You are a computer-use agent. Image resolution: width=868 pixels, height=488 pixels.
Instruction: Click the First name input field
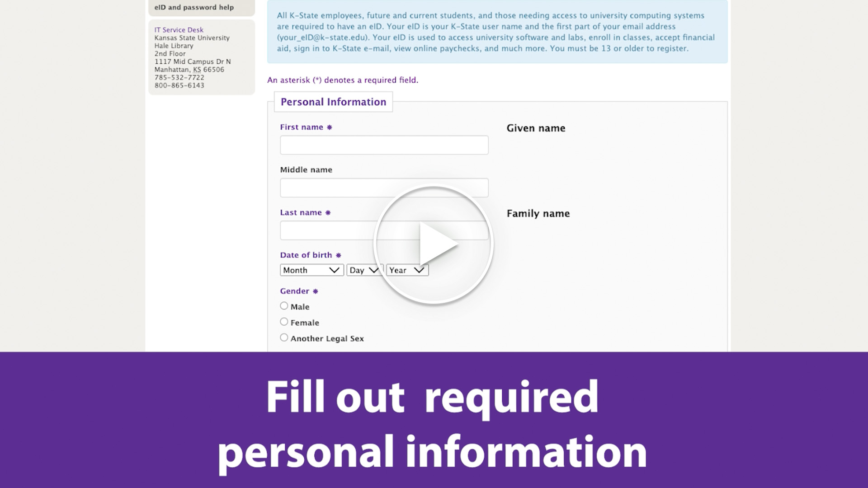tap(384, 144)
